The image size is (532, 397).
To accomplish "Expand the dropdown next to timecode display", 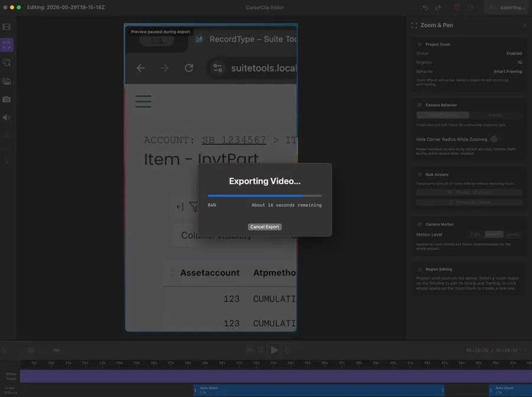I will point(525,350).
